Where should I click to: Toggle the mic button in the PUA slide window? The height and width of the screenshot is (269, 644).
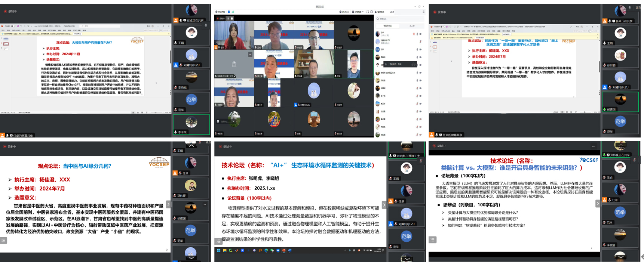pos(206,25)
